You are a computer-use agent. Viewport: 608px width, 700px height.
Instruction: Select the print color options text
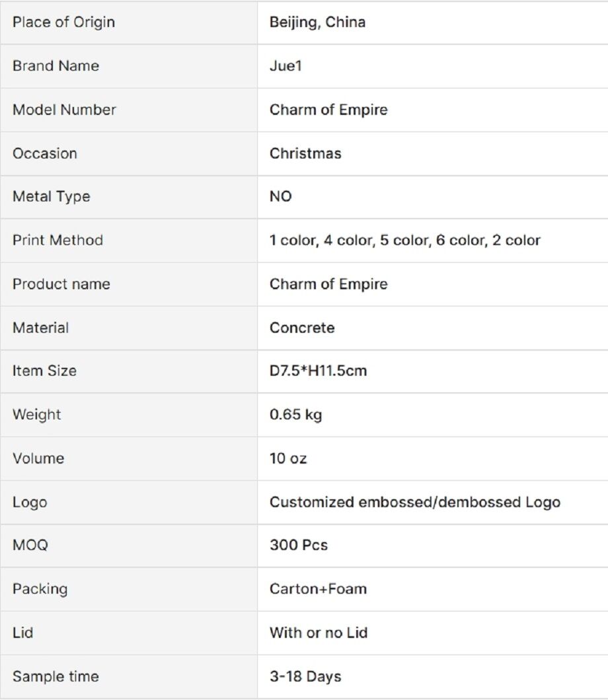click(x=404, y=240)
